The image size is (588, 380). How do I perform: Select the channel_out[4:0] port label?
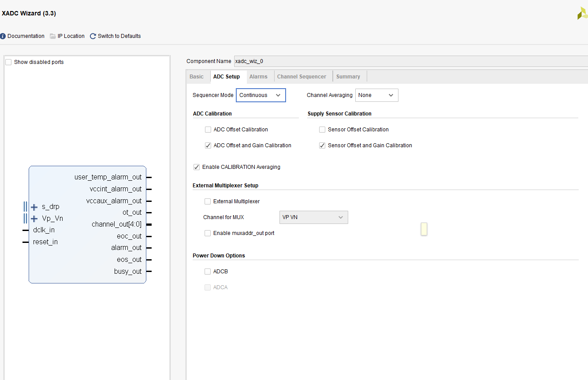point(117,224)
